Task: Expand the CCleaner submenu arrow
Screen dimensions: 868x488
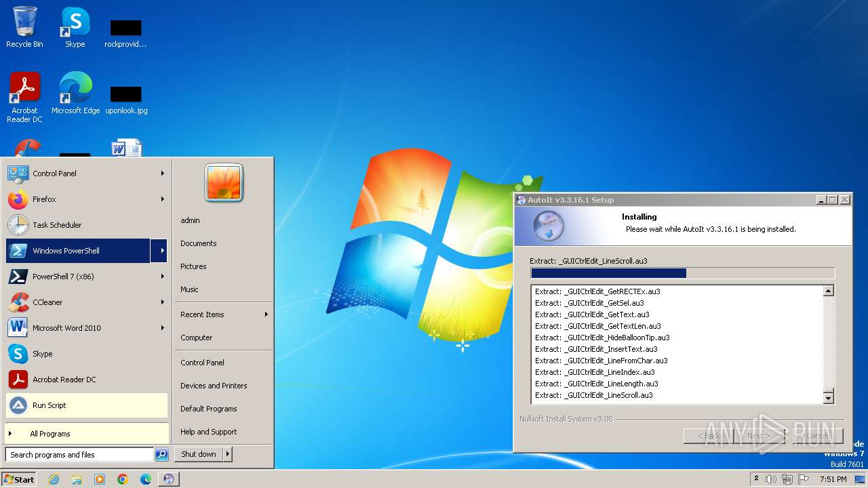Action: (x=162, y=302)
